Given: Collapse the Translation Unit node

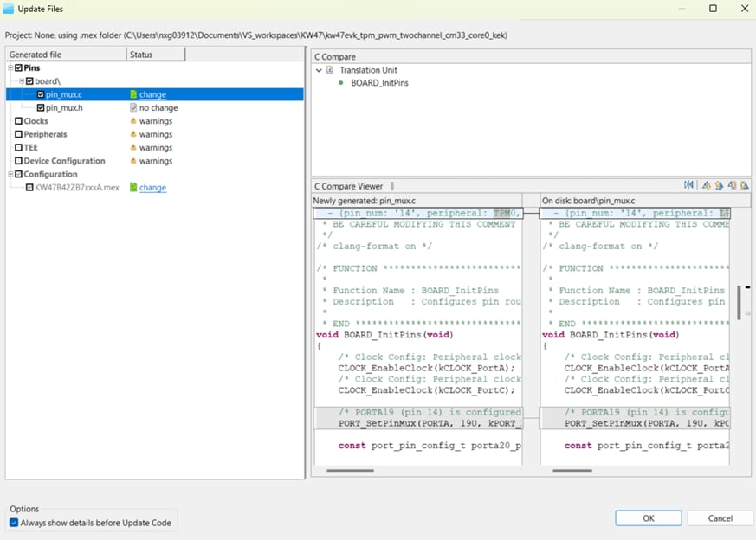Looking at the screenshot, I should (319, 70).
